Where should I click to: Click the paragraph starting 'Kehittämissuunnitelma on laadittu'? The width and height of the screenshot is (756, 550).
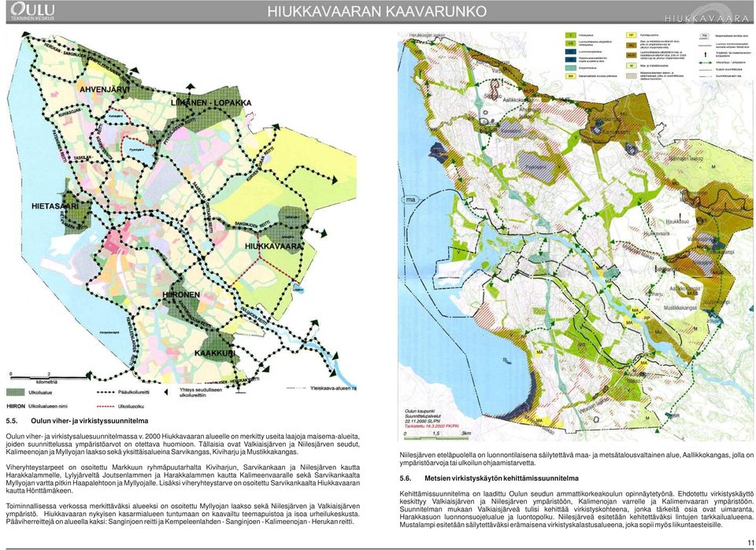[x=576, y=509]
